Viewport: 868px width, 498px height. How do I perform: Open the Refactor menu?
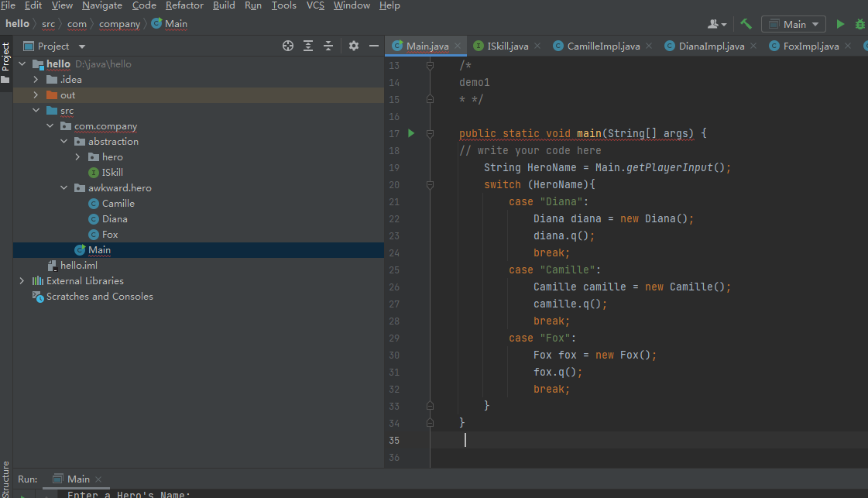coord(184,5)
